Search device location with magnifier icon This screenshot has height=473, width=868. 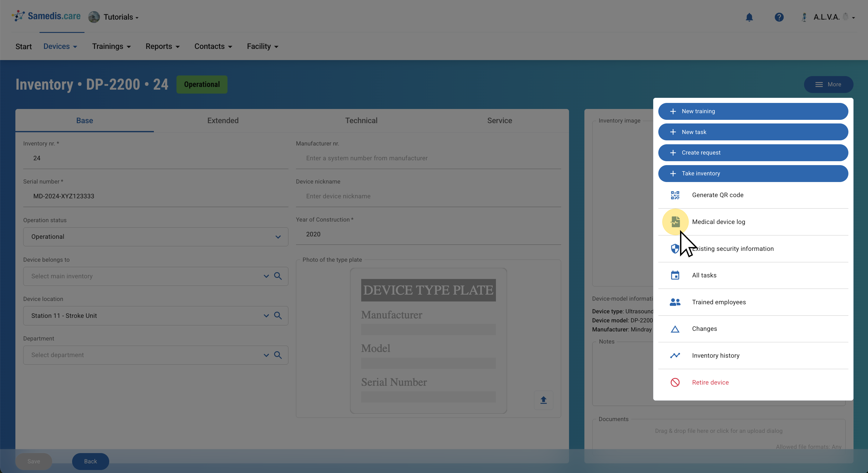tap(278, 315)
